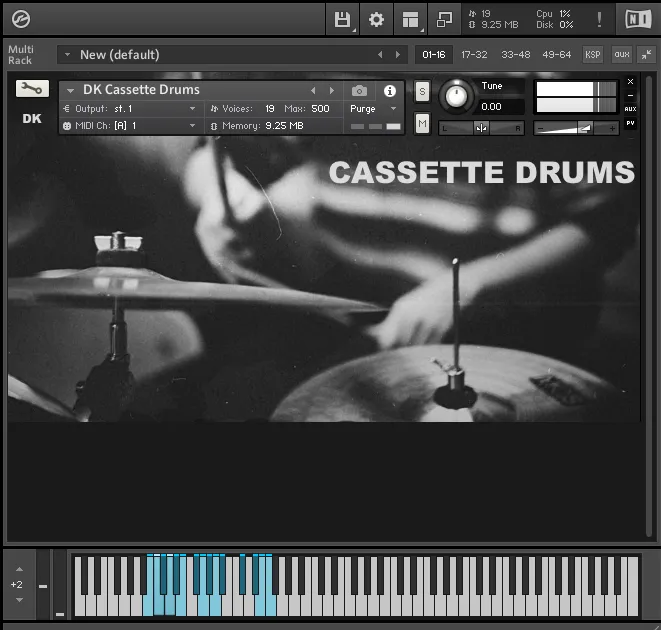This screenshot has width=661, height=630.
Task: Click the New (default) multi name
Action: click(120, 54)
